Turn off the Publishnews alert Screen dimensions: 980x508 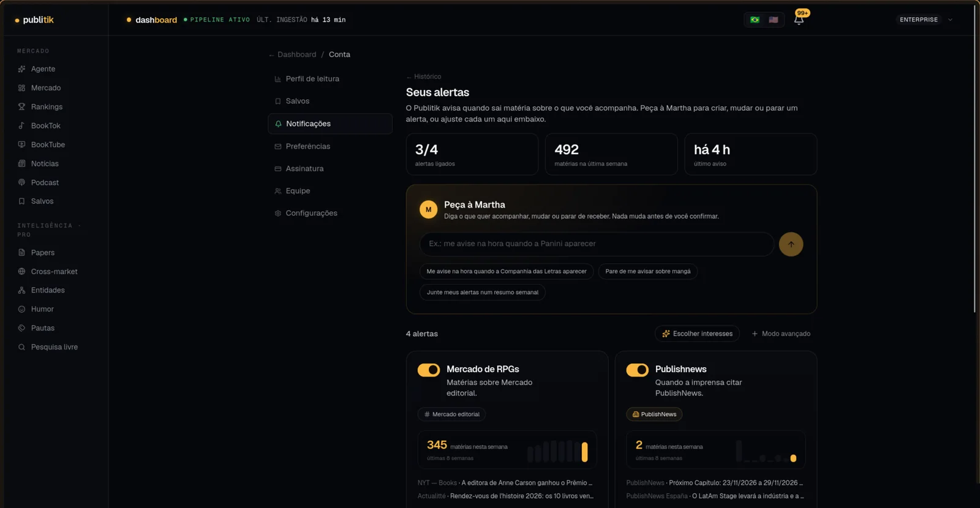637,370
